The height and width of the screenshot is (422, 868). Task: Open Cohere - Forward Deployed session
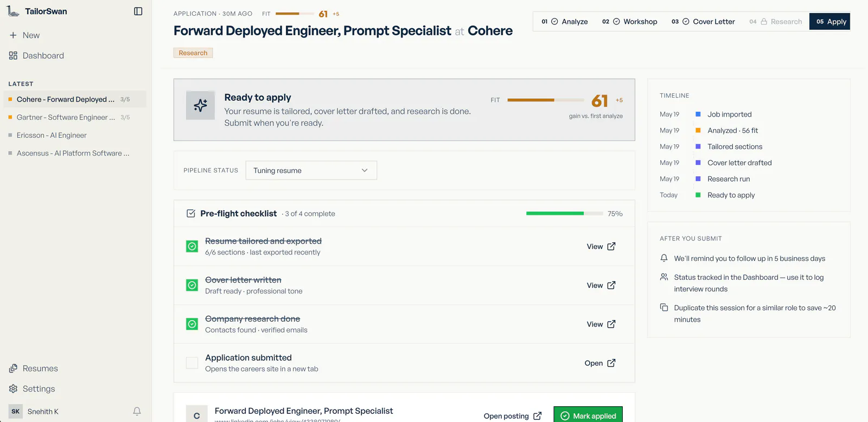point(75,99)
